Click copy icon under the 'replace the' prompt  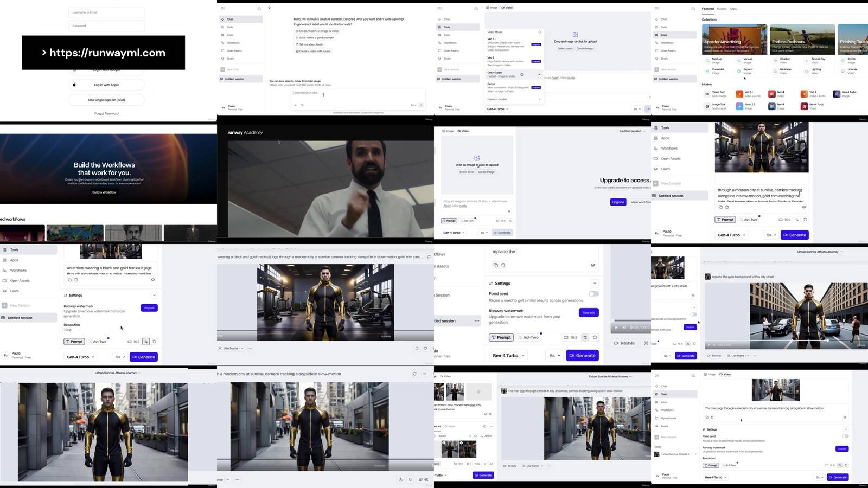point(495,265)
